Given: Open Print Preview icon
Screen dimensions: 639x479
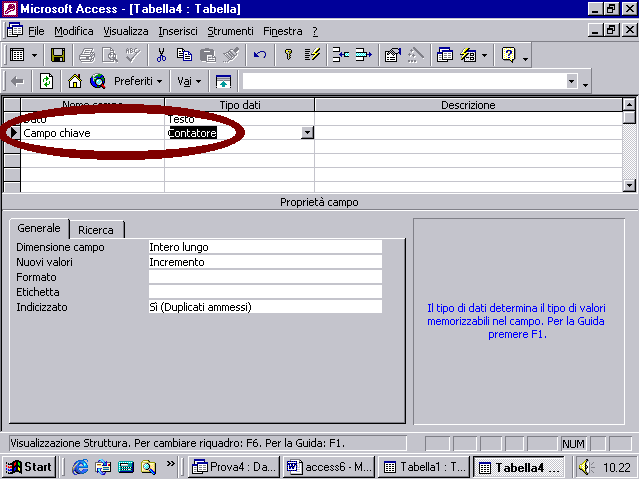Looking at the screenshot, I should [x=110, y=55].
